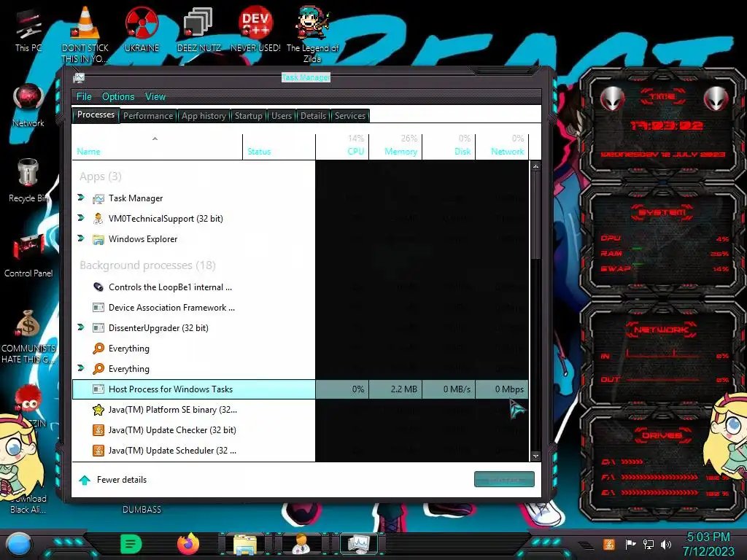Screen dimensions: 747x560
Task: Click the Task Manager row icon
Action: click(x=98, y=198)
